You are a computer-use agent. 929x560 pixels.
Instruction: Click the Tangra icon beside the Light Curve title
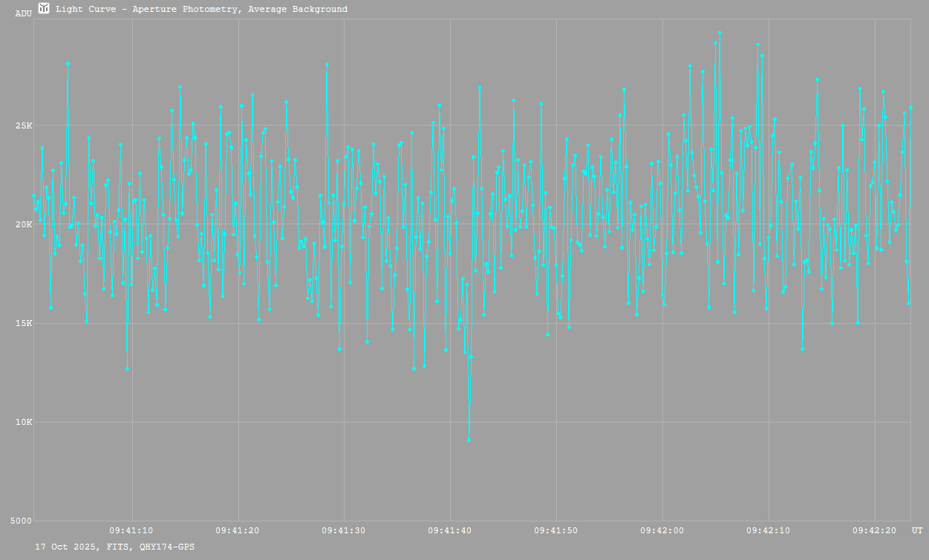[x=44, y=9]
